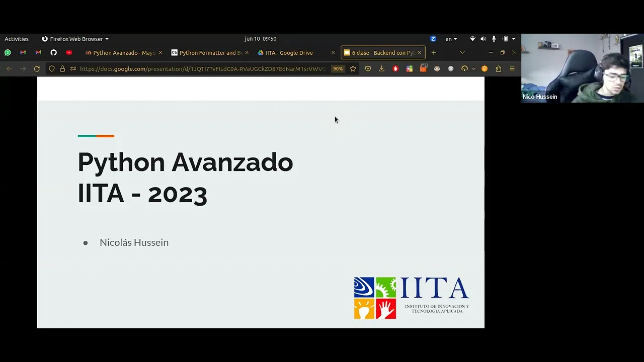Open the speedometer gauge extension

(x=464, y=69)
